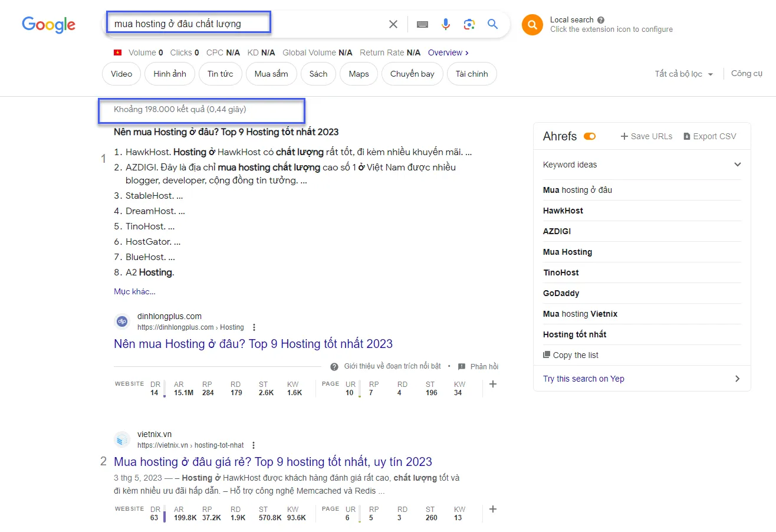Image resolution: width=776 pixels, height=532 pixels.
Task: Clear the search box with X icon
Action: pyautogui.click(x=393, y=24)
